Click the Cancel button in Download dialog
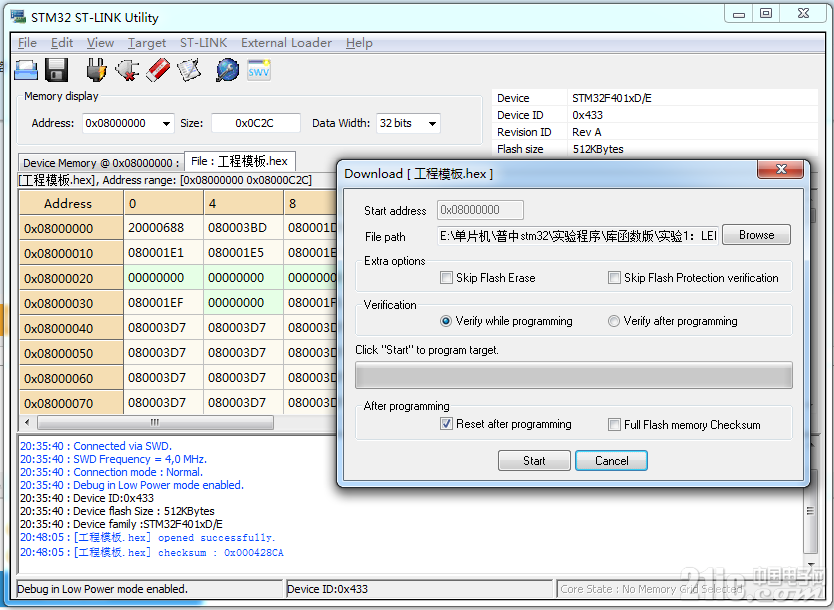The height and width of the screenshot is (610, 834). pos(611,461)
